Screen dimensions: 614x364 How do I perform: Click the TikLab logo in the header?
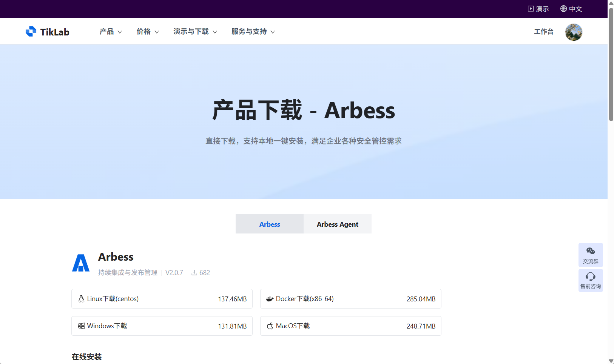point(47,32)
